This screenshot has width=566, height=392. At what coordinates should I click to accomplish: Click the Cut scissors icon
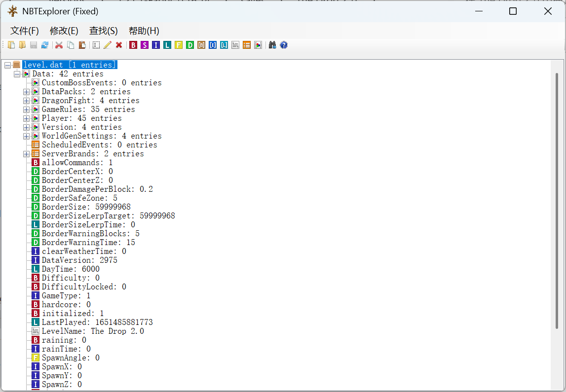[x=59, y=45]
